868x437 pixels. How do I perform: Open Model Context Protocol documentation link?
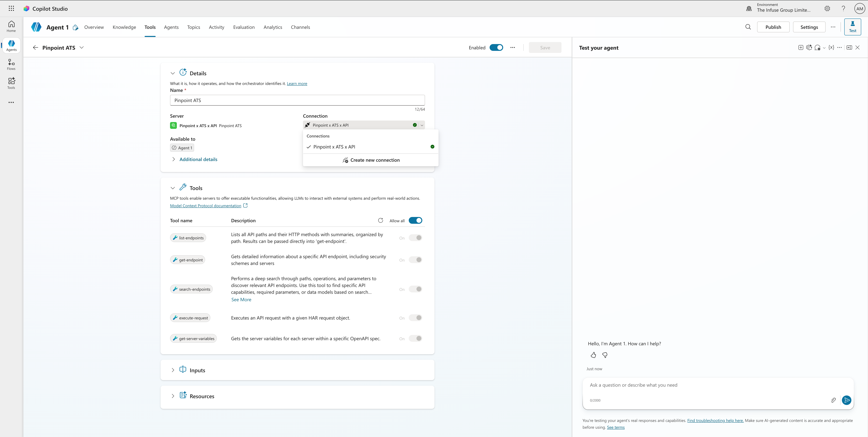coord(205,206)
